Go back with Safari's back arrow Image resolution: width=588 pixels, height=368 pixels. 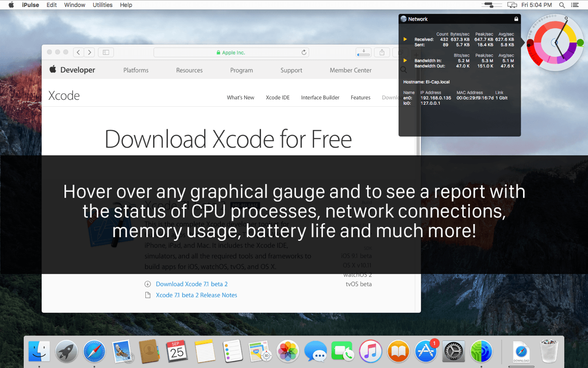coord(79,52)
